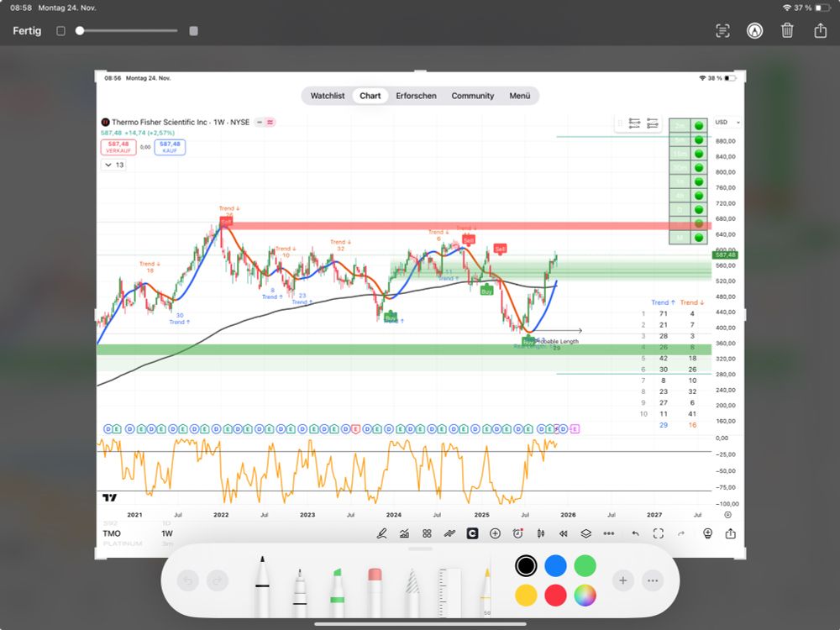Change chart type with the candlestick icon

(540, 533)
